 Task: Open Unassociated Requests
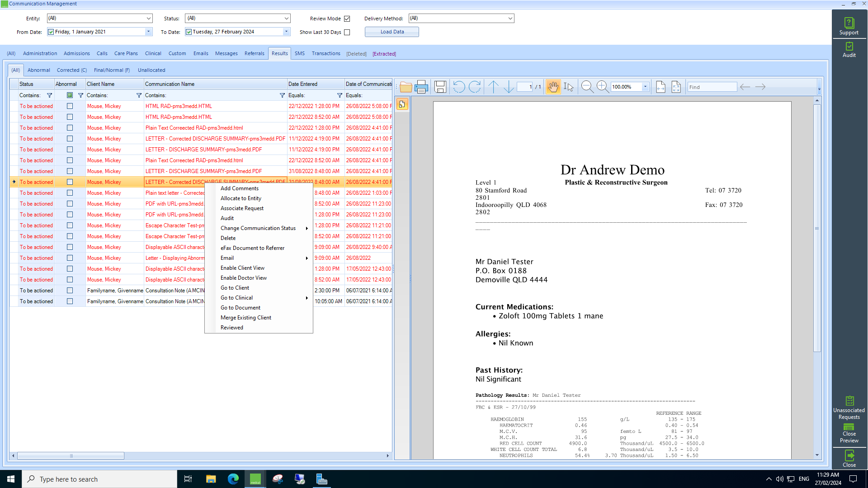(849, 408)
